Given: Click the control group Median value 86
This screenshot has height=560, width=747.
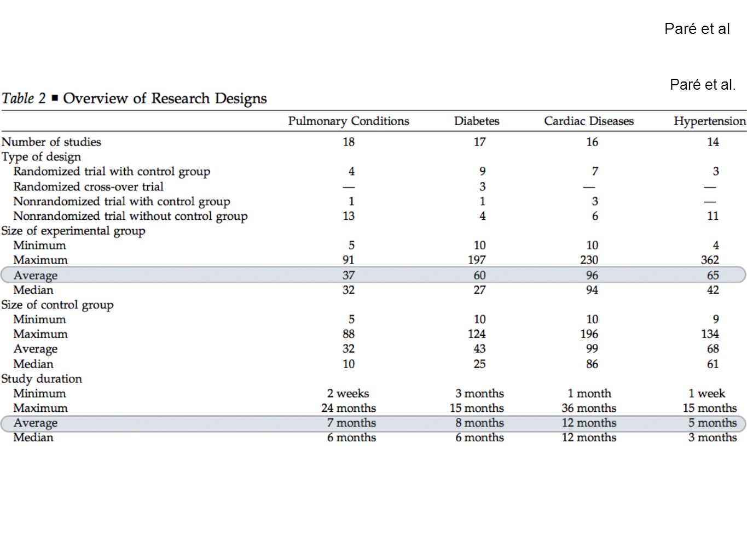Looking at the screenshot, I should point(592,364).
